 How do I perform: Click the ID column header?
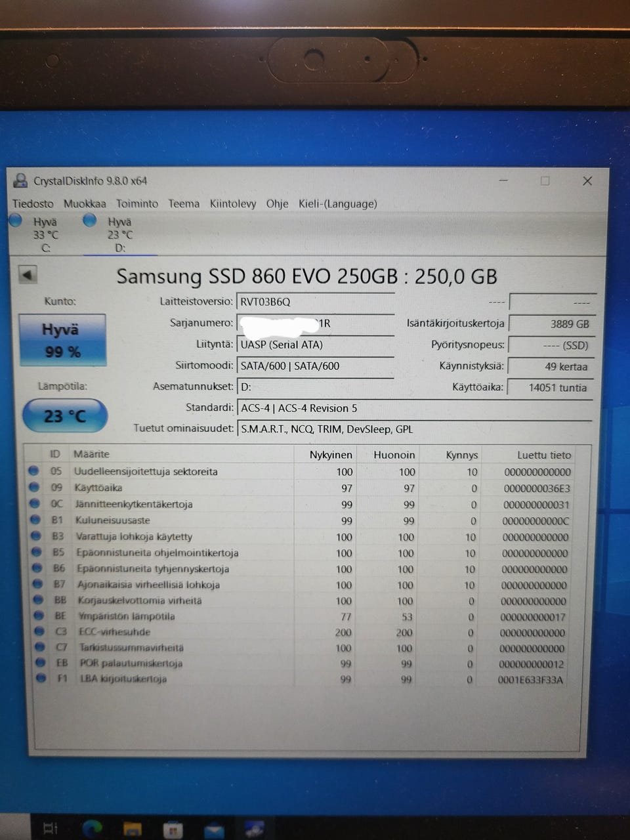(x=55, y=454)
